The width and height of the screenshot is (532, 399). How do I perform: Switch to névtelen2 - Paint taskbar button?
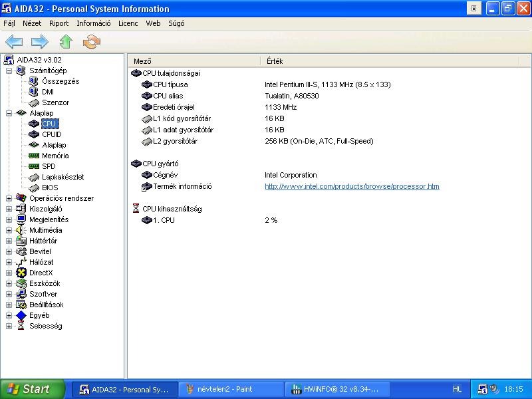[x=230, y=389]
